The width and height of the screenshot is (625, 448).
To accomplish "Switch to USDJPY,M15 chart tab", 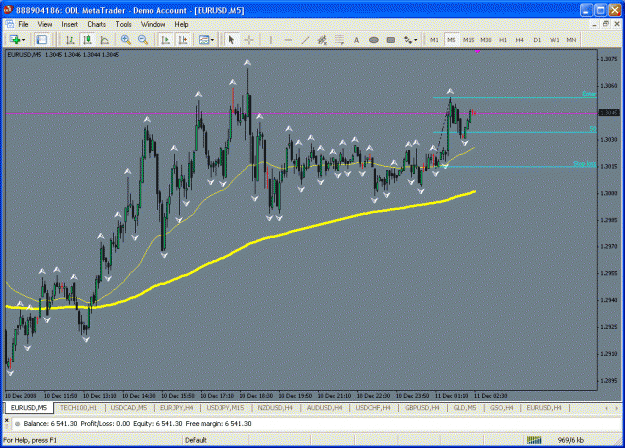I will [225, 408].
